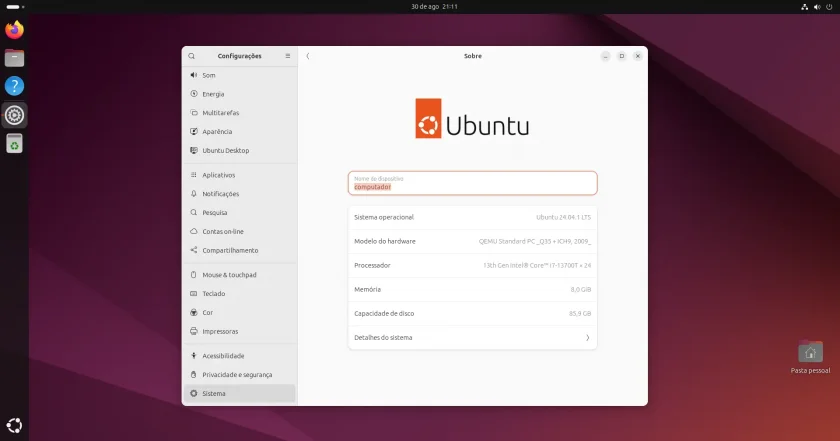Screen dimensions: 840x441
Task: Click the Multitarefas windows icon
Action: pos(194,113)
